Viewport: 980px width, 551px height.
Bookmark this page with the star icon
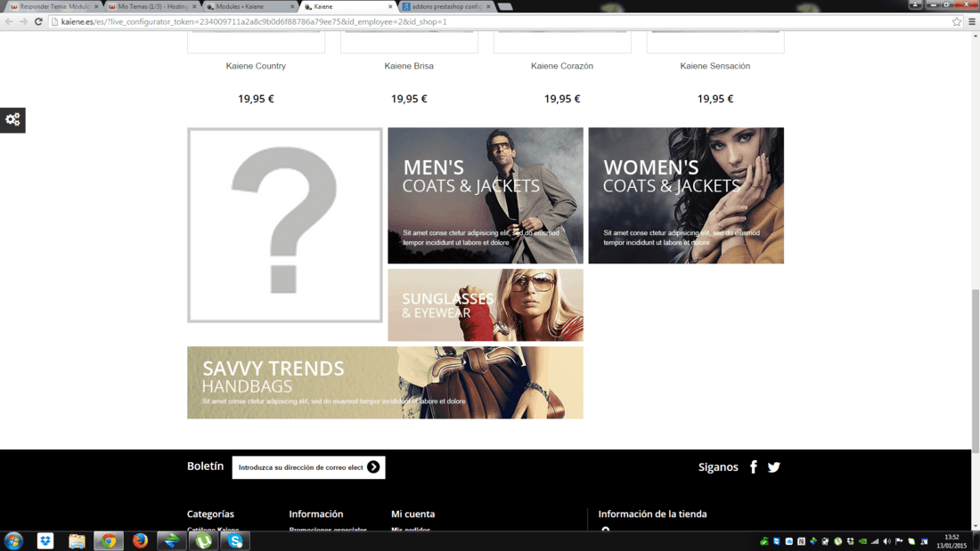point(957,21)
